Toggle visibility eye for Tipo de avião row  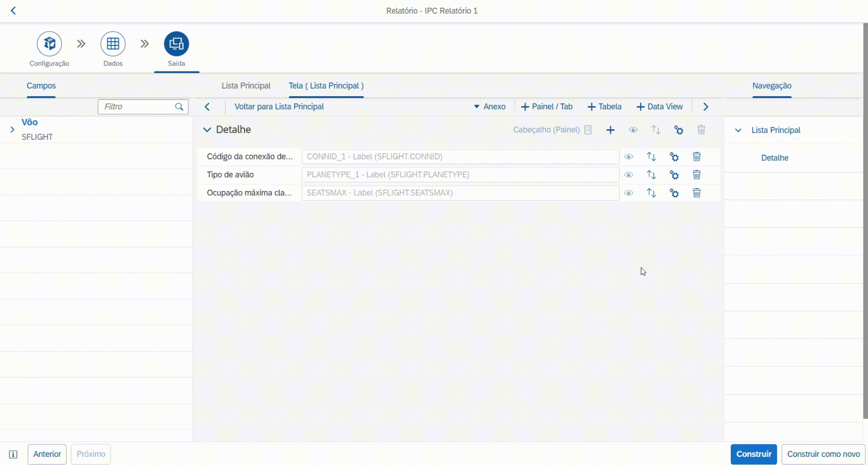pos(628,175)
